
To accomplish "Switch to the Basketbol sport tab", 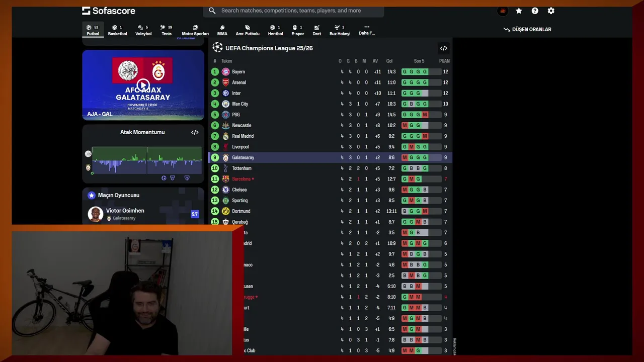I will [117, 30].
